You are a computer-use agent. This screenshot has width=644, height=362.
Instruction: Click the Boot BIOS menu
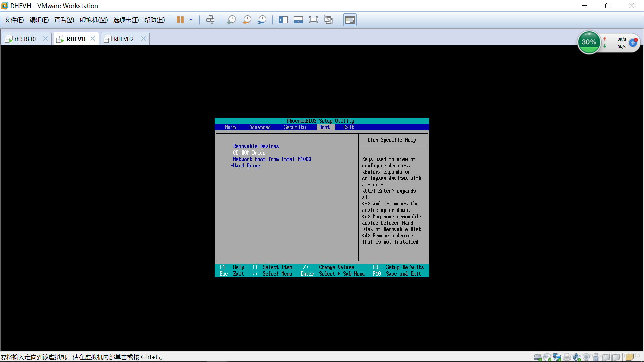(324, 127)
